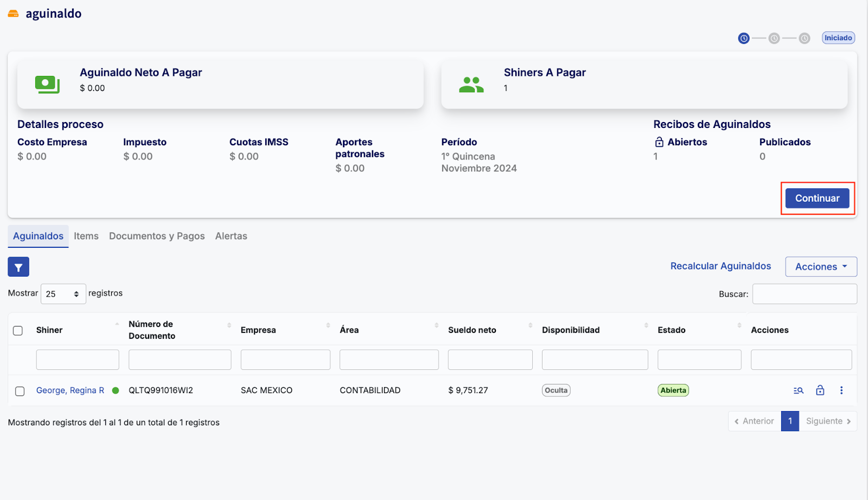Sort table by Sueldo neto column
Image resolution: width=868 pixels, height=500 pixels.
472,330
